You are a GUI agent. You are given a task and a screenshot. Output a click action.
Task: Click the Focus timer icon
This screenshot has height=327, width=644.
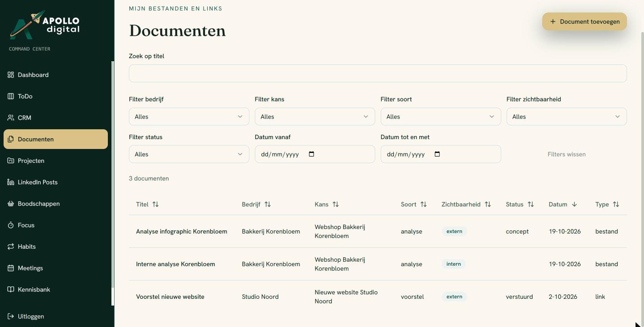pos(11,225)
